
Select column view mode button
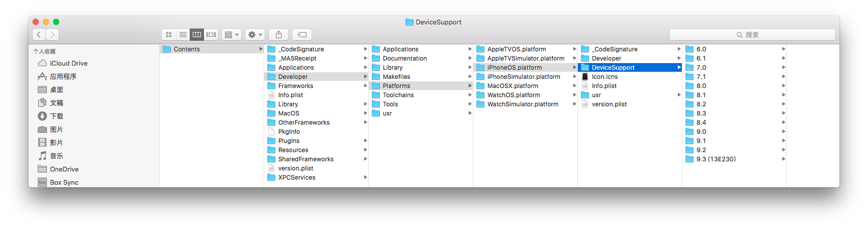coord(197,35)
